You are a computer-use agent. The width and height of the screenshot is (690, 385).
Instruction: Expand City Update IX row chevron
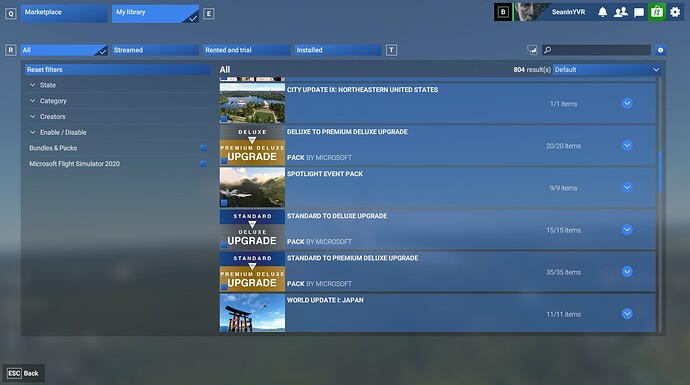627,103
